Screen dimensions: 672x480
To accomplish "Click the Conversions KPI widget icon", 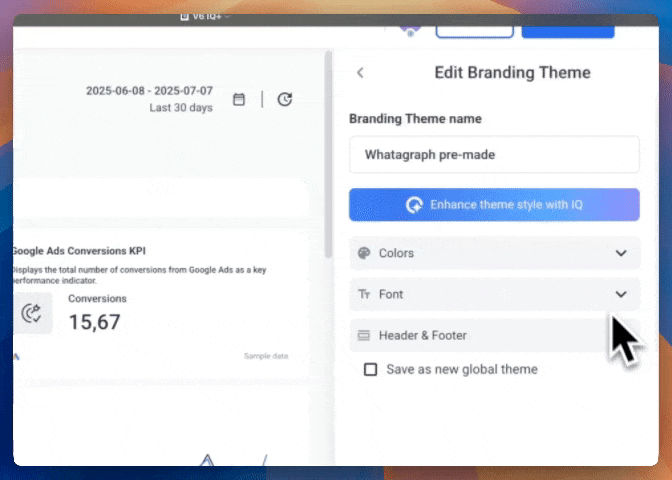I will [32, 313].
